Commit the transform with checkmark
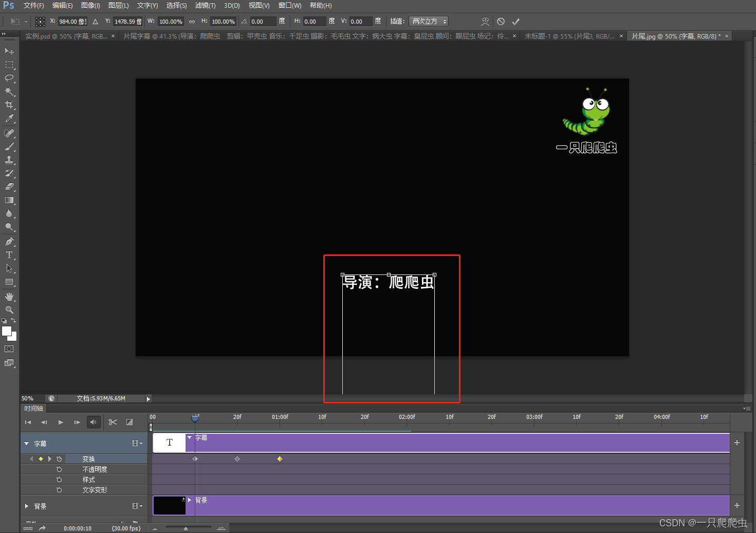Viewport: 756px width, 533px height. 516,22
